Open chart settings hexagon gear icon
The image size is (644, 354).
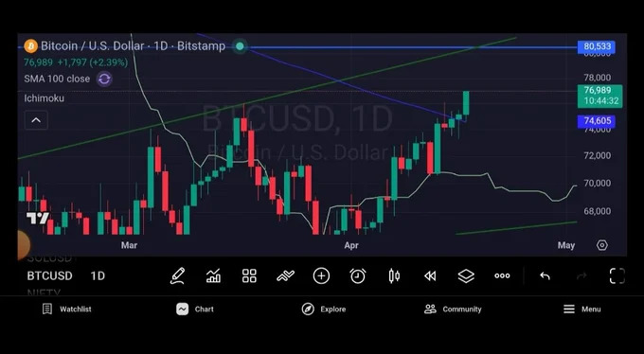601,245
